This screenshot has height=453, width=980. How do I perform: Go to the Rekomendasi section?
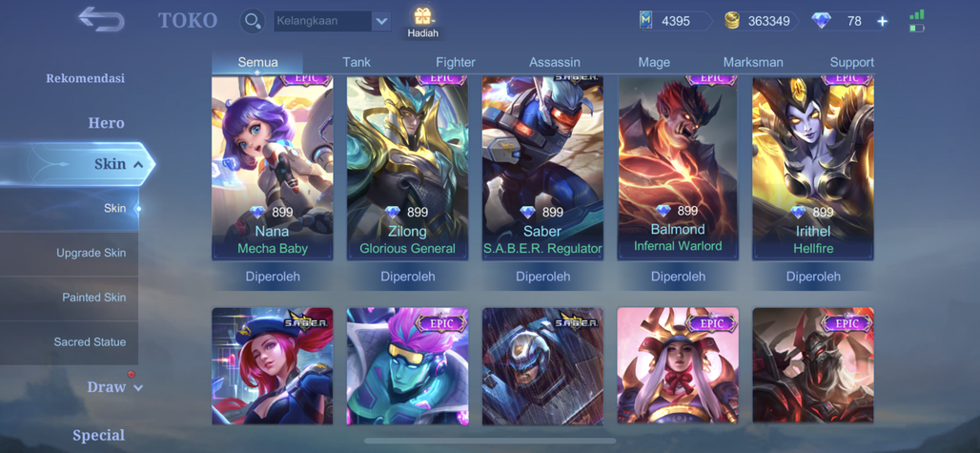pyautogui.click(x=86, y=78)
